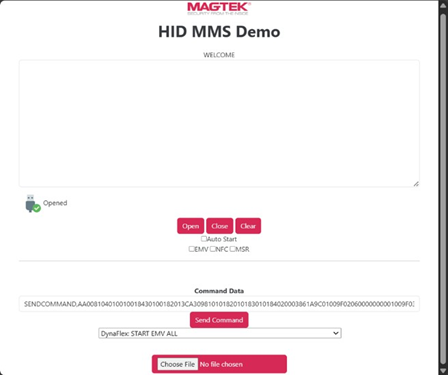The height and width of the screenshot is (375, 448).
Task: Open the DynaFlex START EMV ALL dropdown
Action: tap(220, 333)
